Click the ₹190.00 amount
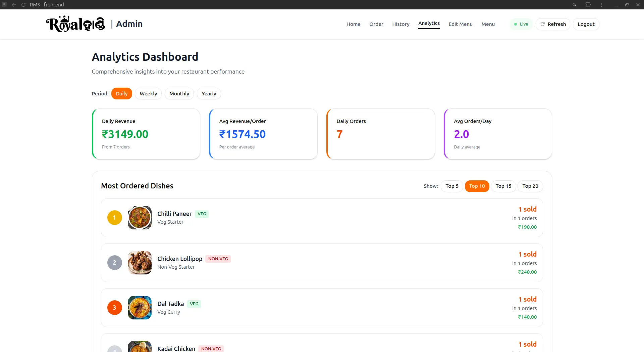644x352 pixels. [x=527, y=227]
